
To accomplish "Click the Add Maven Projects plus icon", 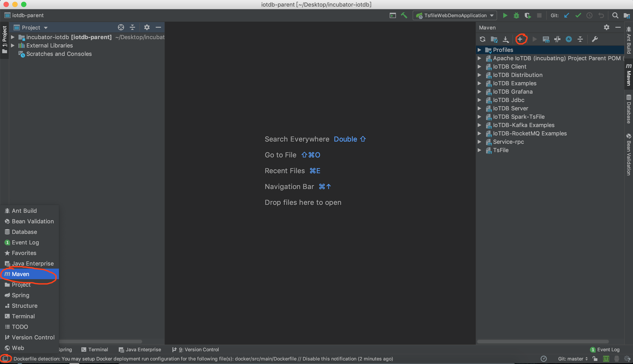I will pos(520,39).
